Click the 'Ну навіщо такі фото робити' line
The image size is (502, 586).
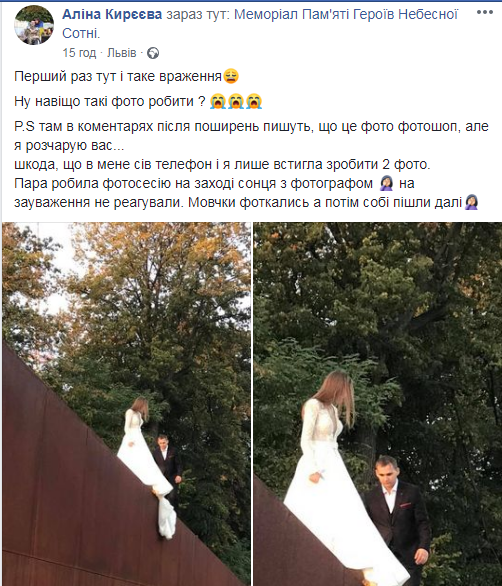pos(110,101)
